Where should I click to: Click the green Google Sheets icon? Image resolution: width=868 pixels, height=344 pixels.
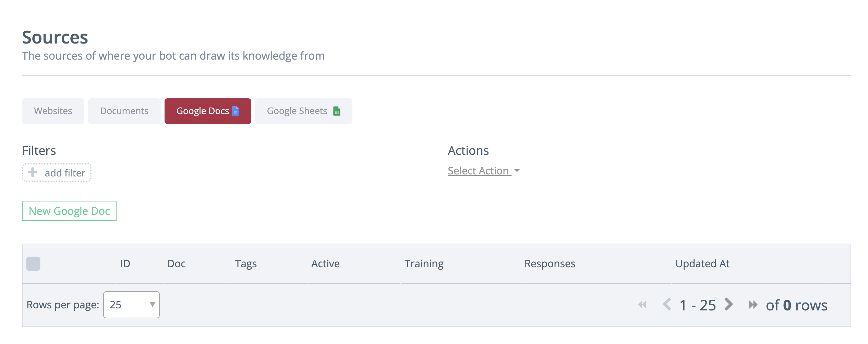337,111
